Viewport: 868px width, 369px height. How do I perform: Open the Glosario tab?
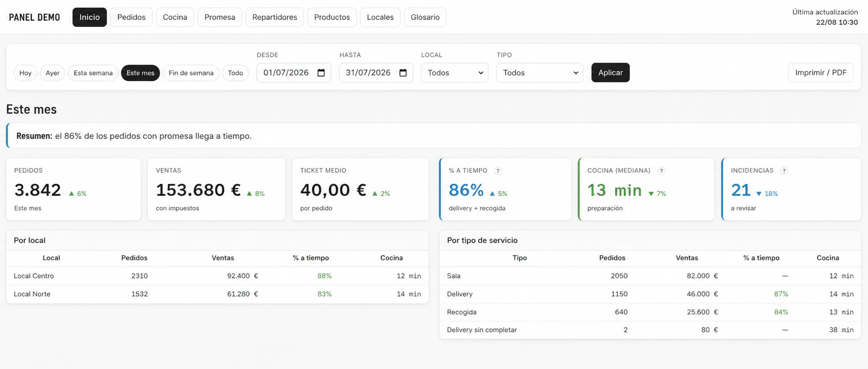pyautogui.click(x=425, y=17)
